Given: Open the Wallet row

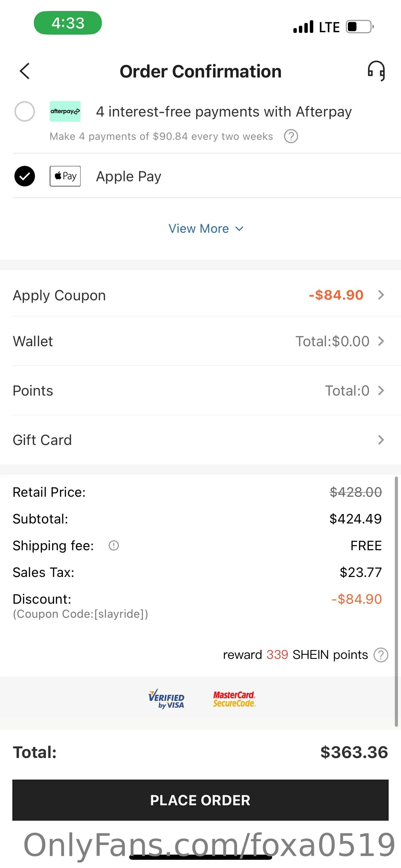Looking at the screenshot, I should pos(200,341).
